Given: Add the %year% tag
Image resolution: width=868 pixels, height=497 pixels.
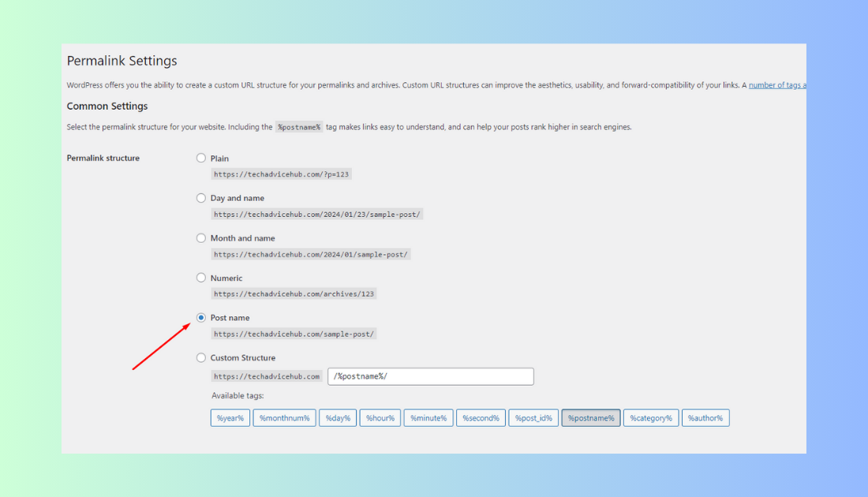Looking at the screenshot, I should tap(230, 418).
